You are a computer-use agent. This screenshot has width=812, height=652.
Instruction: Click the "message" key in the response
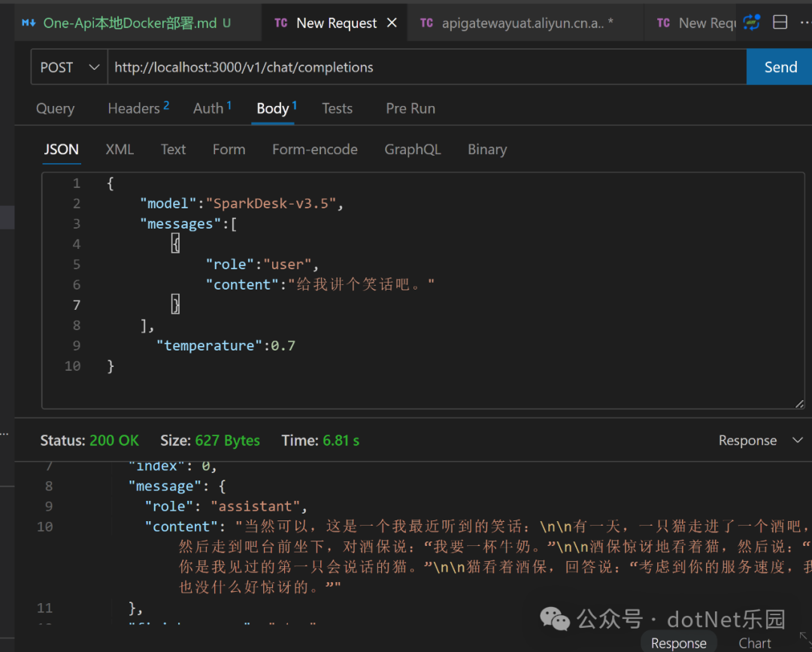coord(165,487)
